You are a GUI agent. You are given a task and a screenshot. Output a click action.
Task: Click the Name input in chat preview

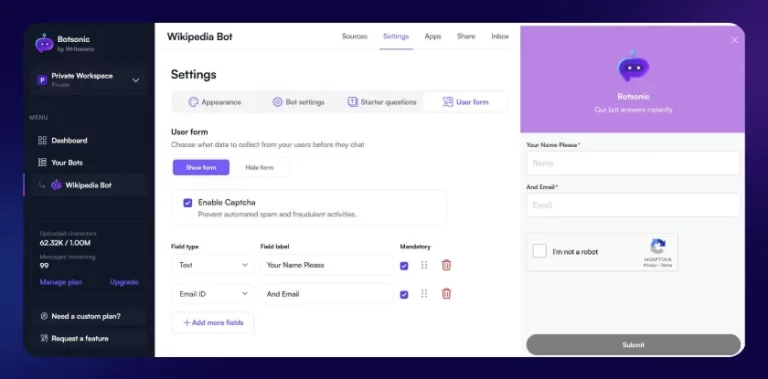[633, 163]
